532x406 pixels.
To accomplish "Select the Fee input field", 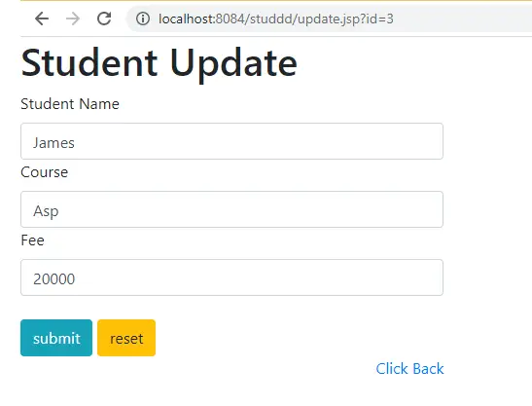I will pos(231,277).
